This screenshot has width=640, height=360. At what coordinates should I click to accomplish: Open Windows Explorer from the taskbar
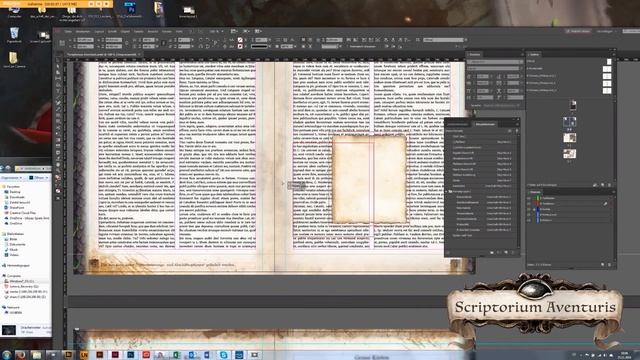pyautogui.click(x=36, y=355)
